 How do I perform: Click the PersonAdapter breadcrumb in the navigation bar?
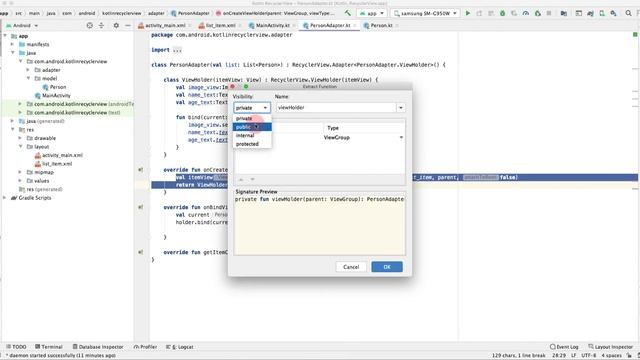pos(190,13)
